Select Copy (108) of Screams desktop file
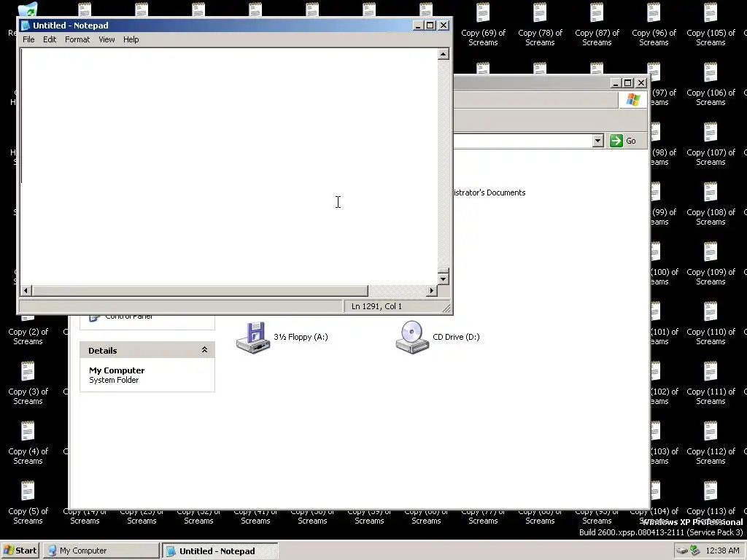This screenshot has height=560, width=747. click(711, 203)
